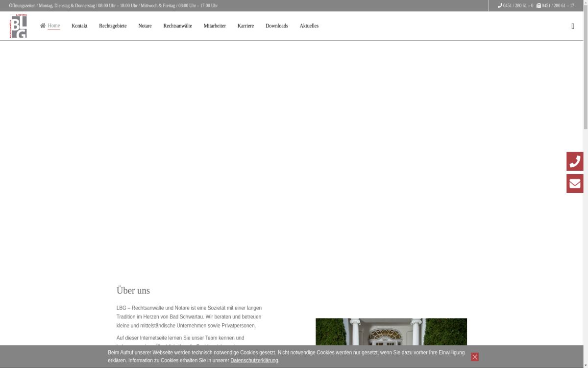This screenshot has width=588, height=368.
Task: Click the phone icon in top bar
Action: pos(500,6)
